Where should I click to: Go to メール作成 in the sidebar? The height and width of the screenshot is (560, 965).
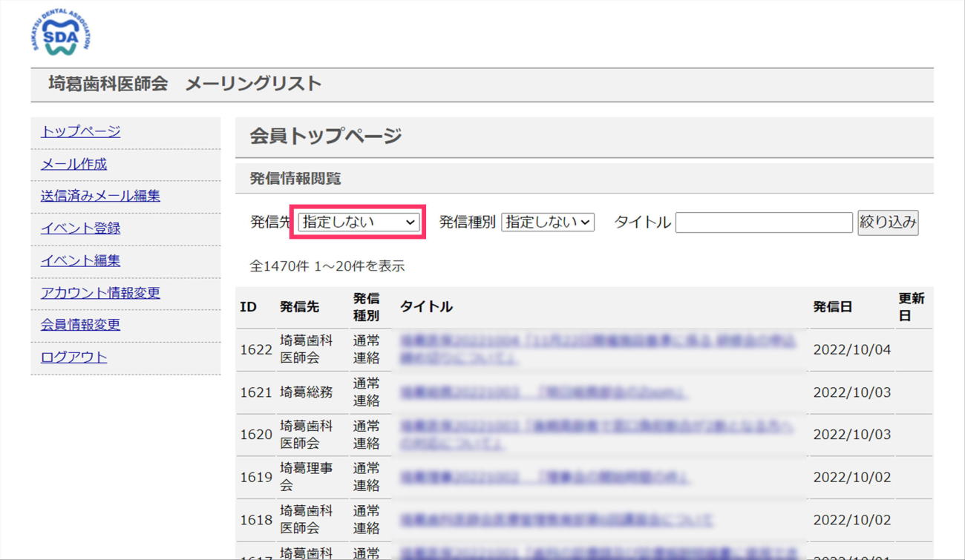pos(73,164)
